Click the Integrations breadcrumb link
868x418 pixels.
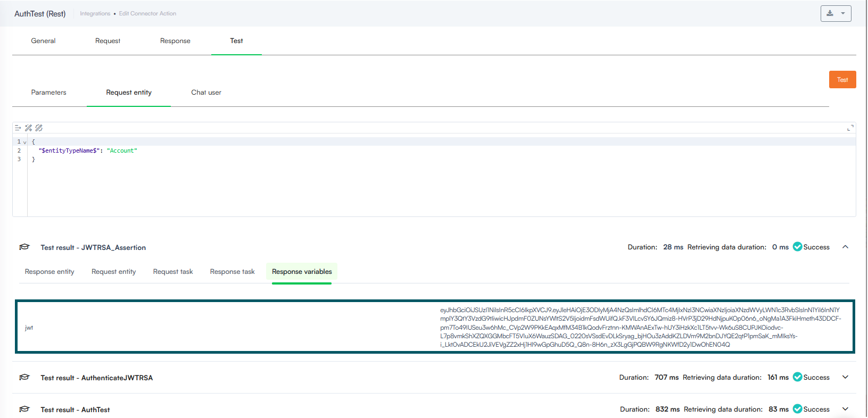95,14
